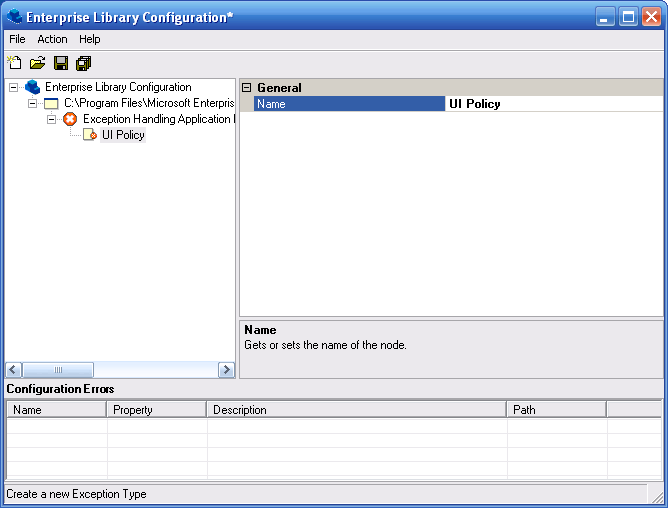Collapse the Exception Handling Application Block node
The image size is (668, 508).
point(52,119)
